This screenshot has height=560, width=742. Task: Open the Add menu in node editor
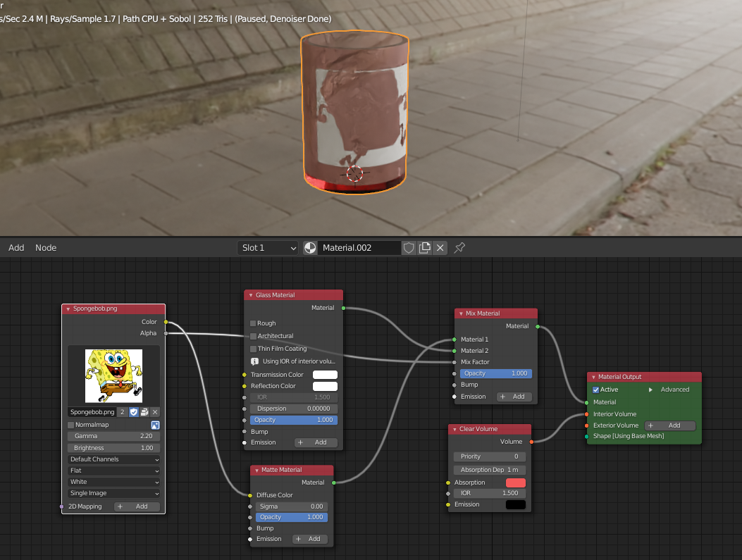[x=16, y=248]
